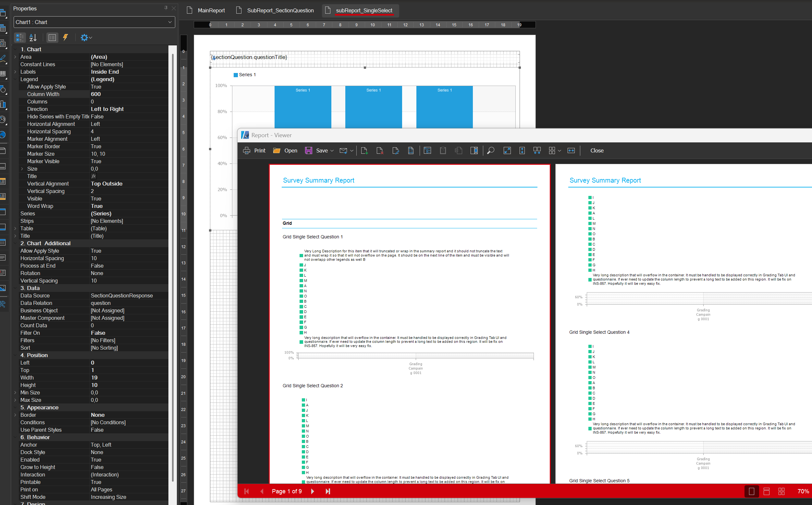The height and width of the screenshot is (505, 812).
Task: Switch to SubReport_SectionQuestion tab
Action: coord(275,10)
